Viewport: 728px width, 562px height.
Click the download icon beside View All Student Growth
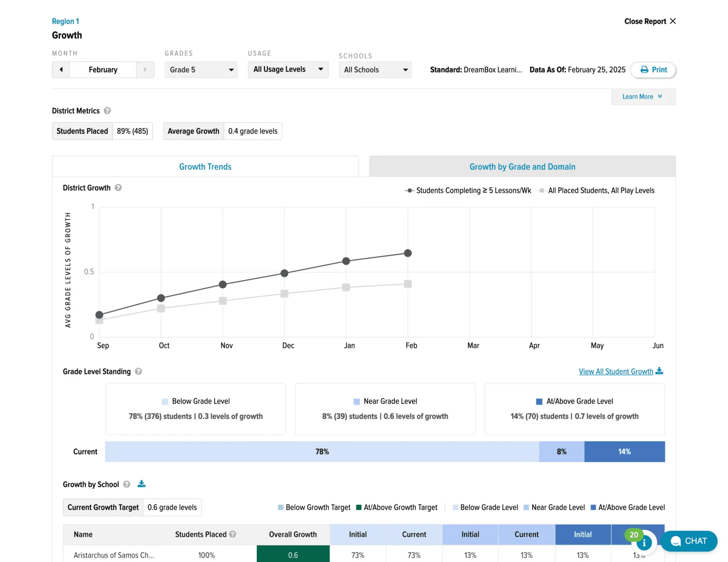point(659,371)
